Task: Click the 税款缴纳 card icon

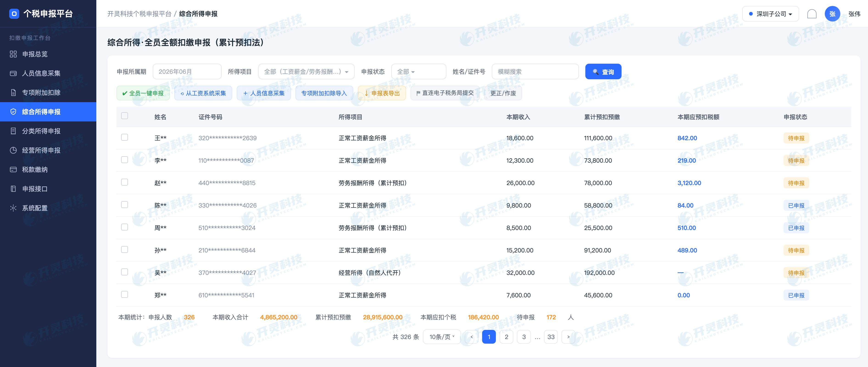Action: pos(13,170)
